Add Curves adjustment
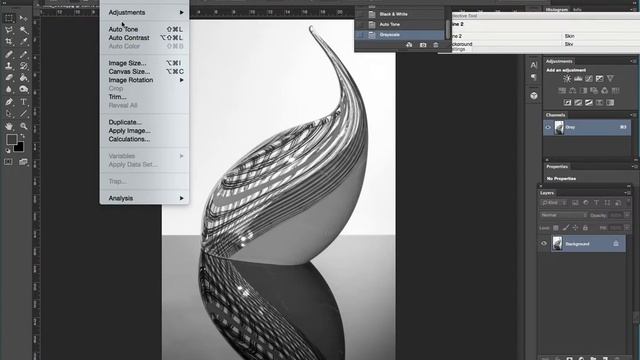 point(589,78)
